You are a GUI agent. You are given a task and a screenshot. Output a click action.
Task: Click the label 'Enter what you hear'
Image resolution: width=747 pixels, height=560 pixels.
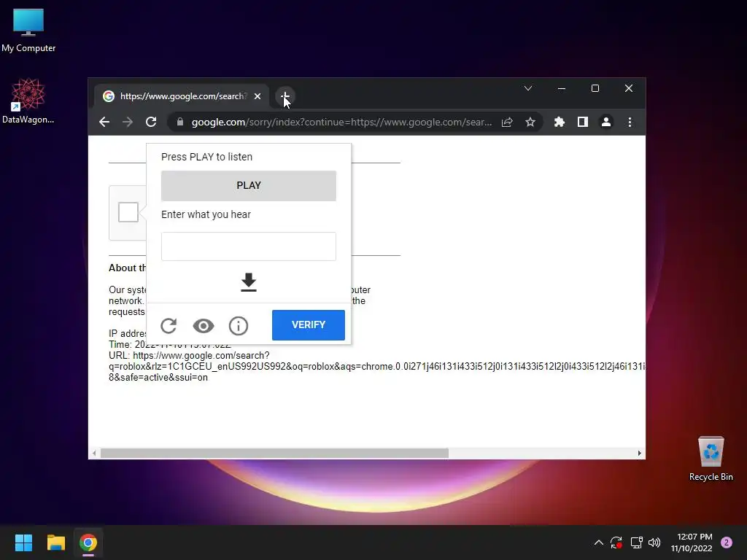point(206,215)
